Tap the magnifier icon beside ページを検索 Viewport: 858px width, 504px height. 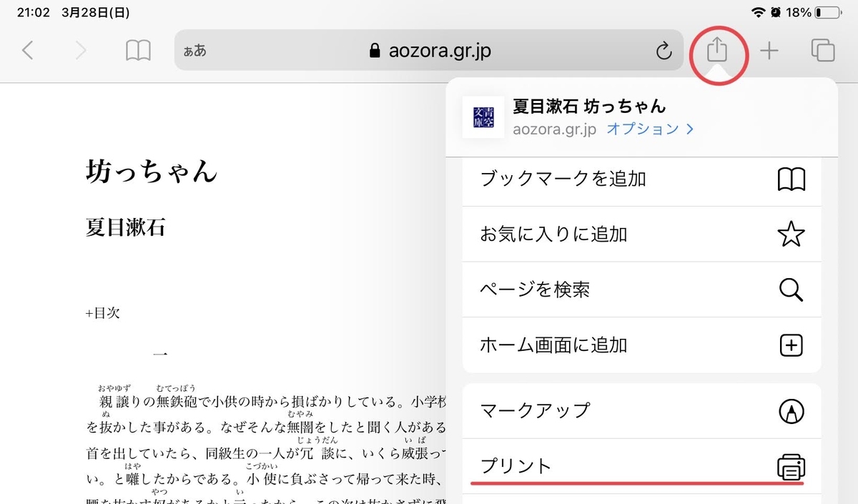click(x=791, y=290)
